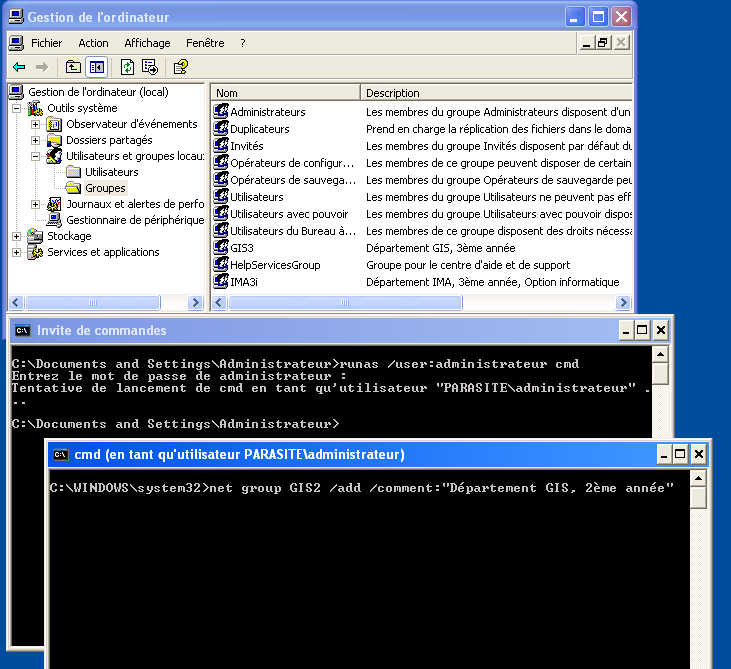Expand the Services et applications node
Screen dimensions: 731x669
tap(16, 252)
